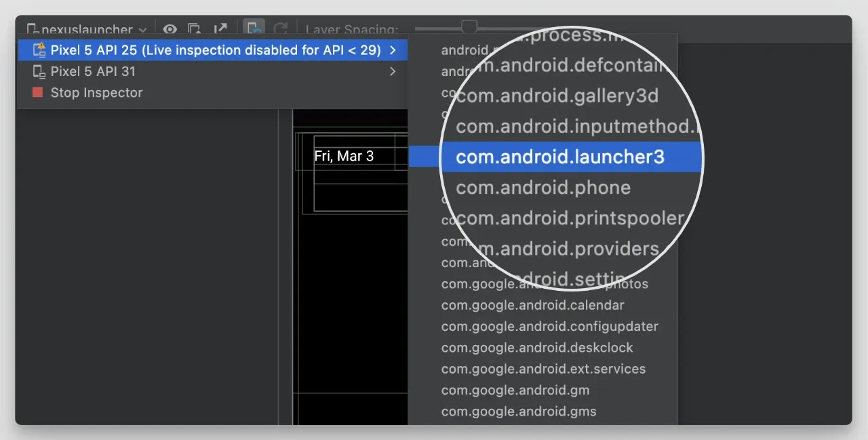The image size is (868, 440).
Task: Select Pixel 5 API 31 device entry
Action: click(x=212, y=71)
